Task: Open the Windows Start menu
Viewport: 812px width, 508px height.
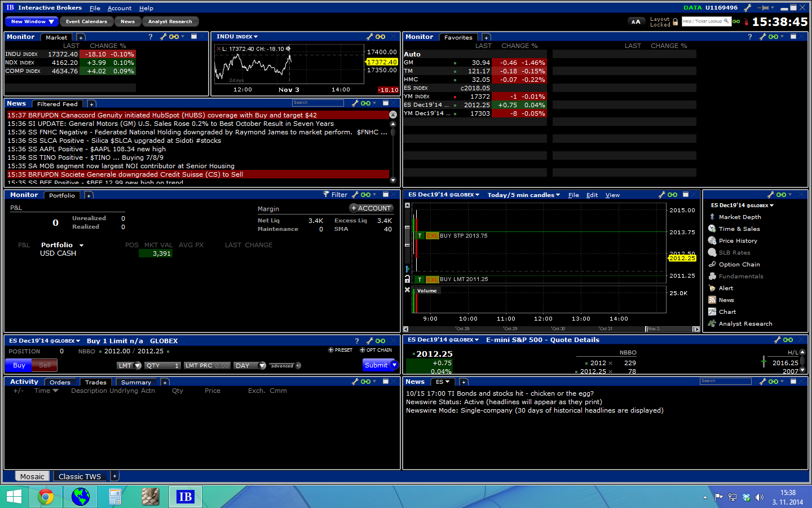Action: 14,497
